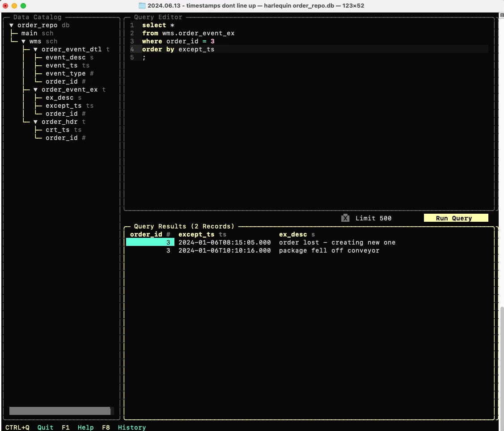Edit the Limit 500 value field
Screen dimensions: 504x431
[x=373, y=218]
